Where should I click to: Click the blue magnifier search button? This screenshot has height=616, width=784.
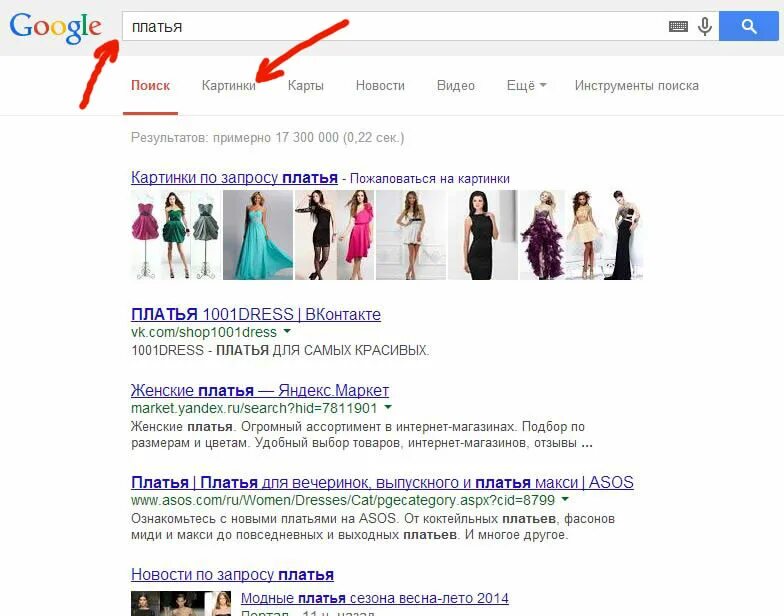(748, 26)
